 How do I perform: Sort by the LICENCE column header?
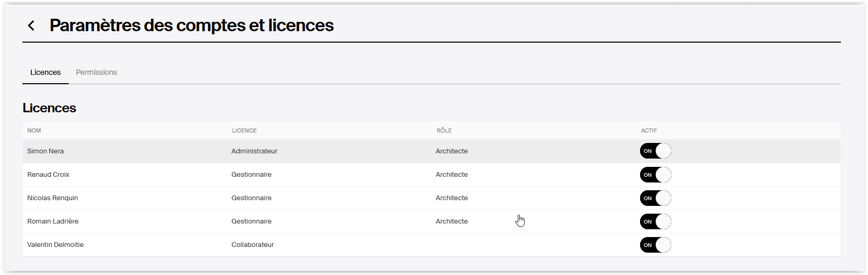(244, 130)
